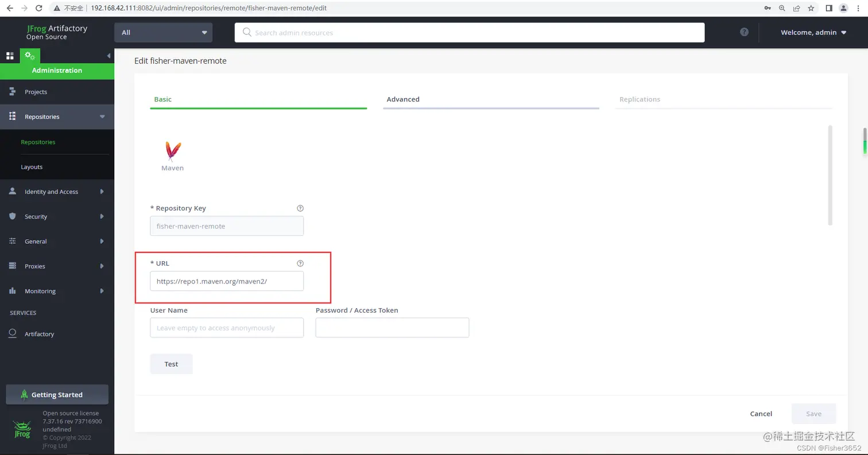
Task: Open Repositories submenu item
Action: [x=38, y=142]
